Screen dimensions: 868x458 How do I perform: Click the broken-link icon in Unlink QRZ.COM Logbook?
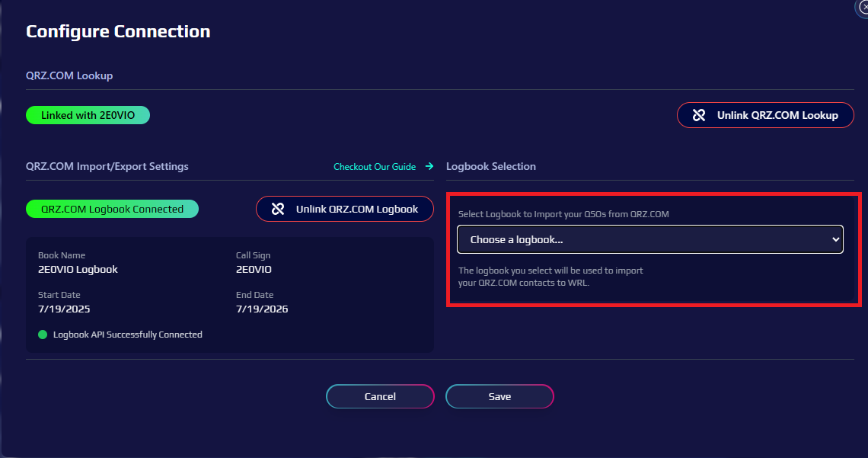tap(278, 209)
